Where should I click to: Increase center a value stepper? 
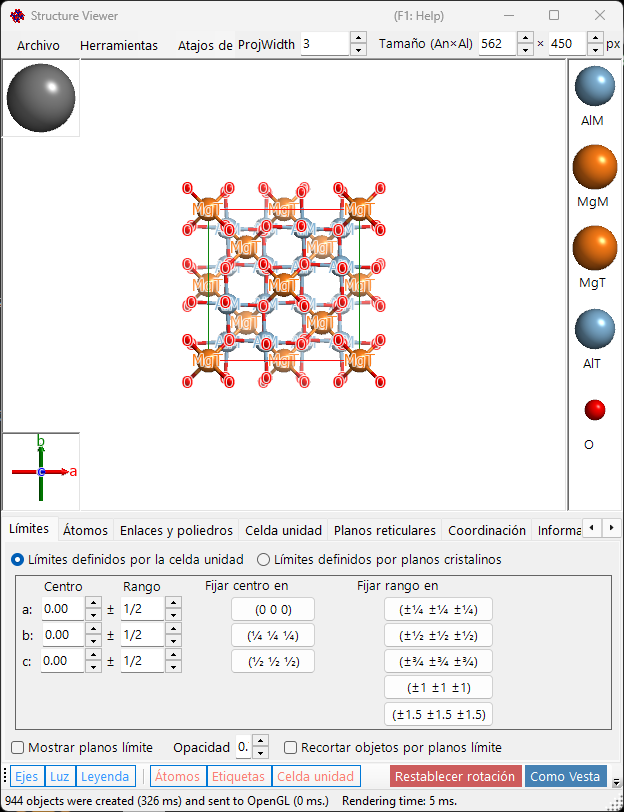point(93,603)
